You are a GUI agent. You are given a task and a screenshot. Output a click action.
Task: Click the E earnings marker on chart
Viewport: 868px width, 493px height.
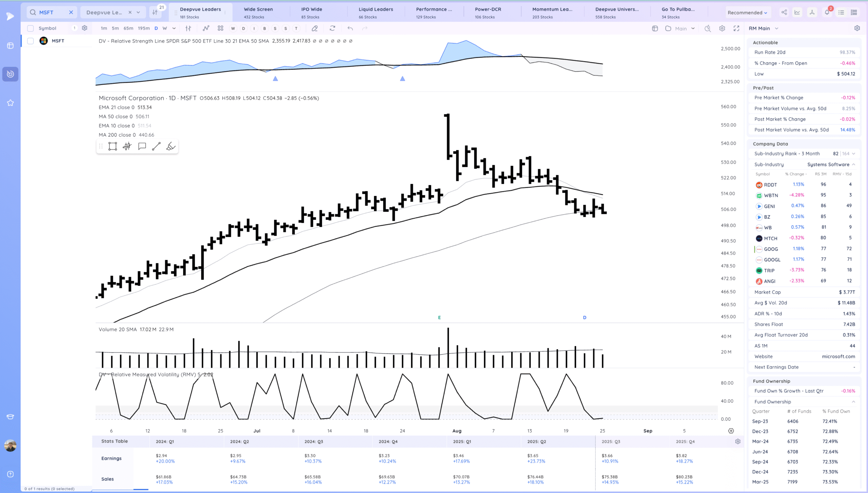click(x=439, y=318)
